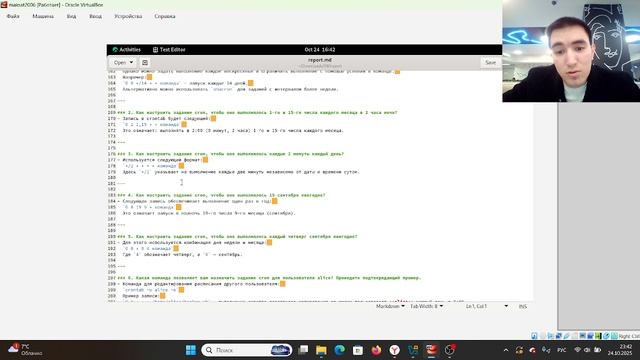Open the Вид menu

[x=71, y=16]
